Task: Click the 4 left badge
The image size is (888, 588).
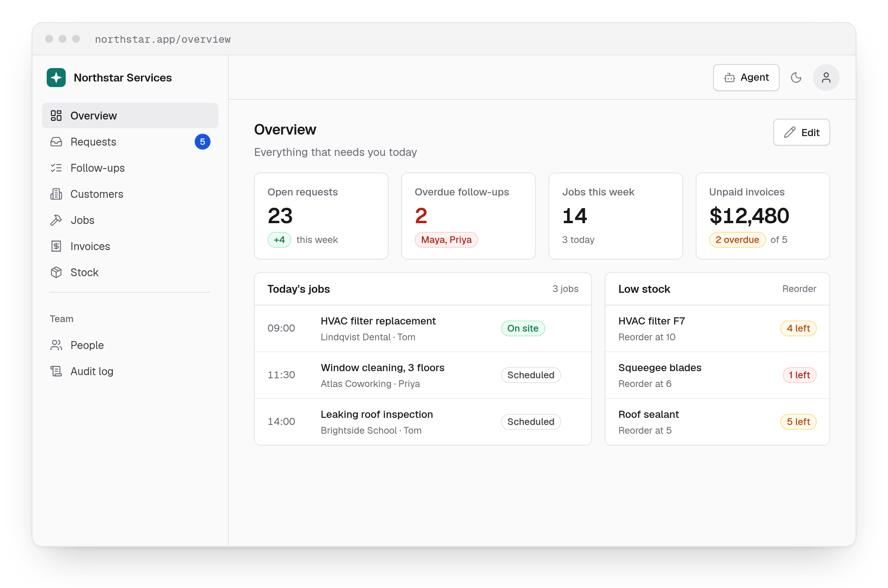Action: pos(798,328)
